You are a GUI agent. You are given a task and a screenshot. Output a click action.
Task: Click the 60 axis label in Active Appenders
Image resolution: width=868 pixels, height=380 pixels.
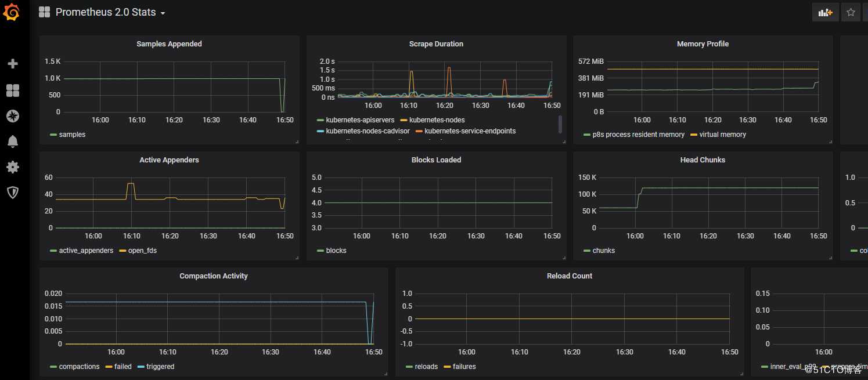tap(48, 178)
